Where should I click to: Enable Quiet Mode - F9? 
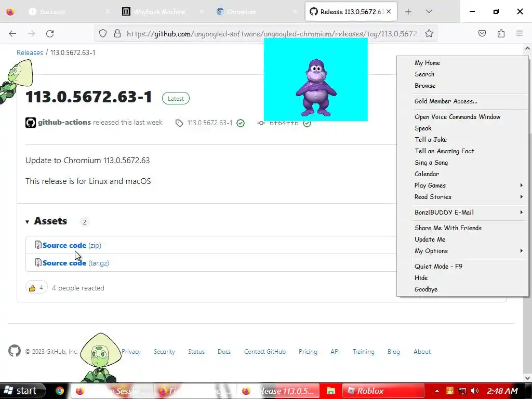click(462, 267)
